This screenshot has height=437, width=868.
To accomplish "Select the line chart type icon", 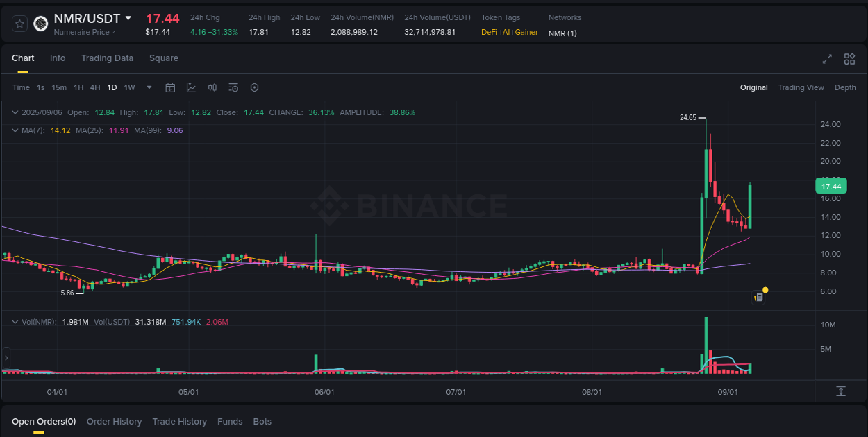I will pos(191,87).
